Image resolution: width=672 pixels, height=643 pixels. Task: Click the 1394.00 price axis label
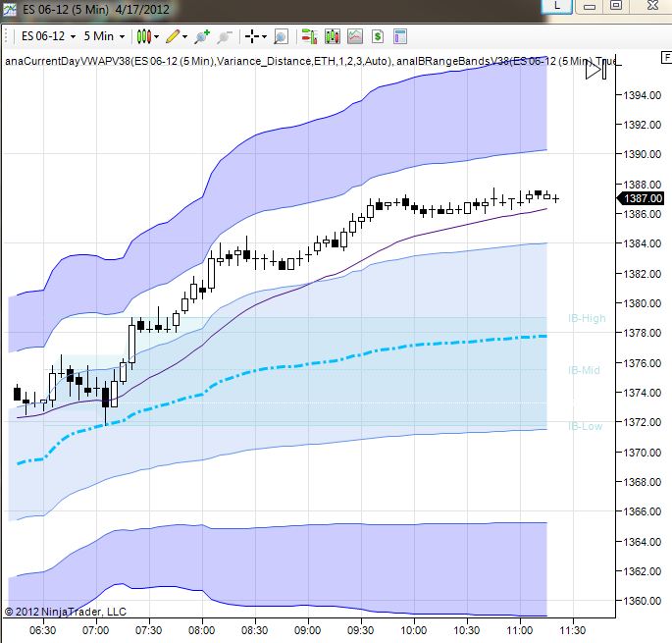click(642, 95)
